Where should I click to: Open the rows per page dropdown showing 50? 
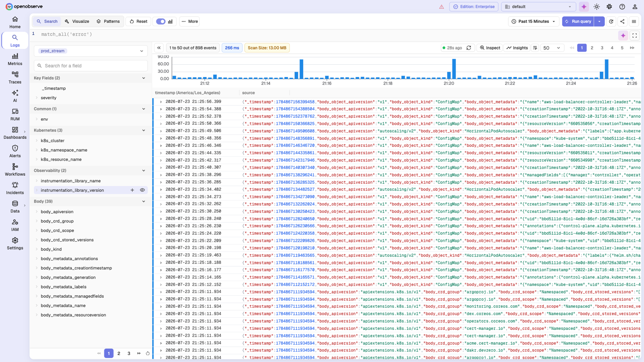(x=551, y=48)
